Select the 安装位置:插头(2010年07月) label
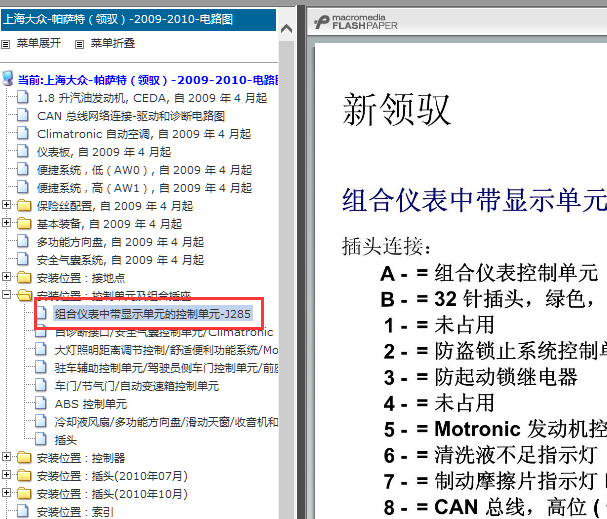 tap(112, 476)
